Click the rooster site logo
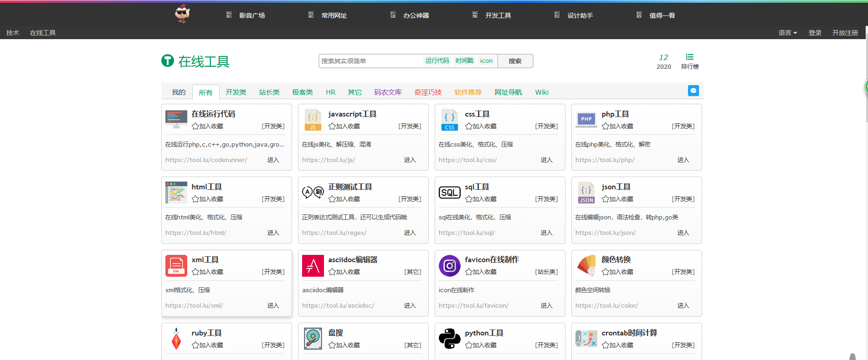 (x=182, y=14)
